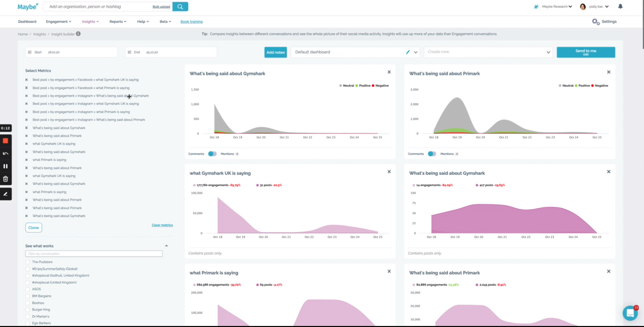Open the Reports menu
The image size is (644, 327).
pyautogui.click(x=118, y=22)
